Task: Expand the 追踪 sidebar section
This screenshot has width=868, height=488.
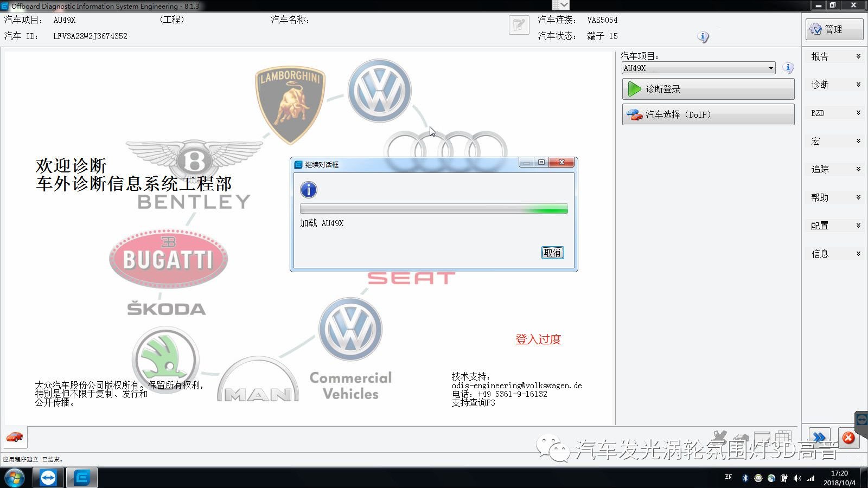Action: coord(835,169)
